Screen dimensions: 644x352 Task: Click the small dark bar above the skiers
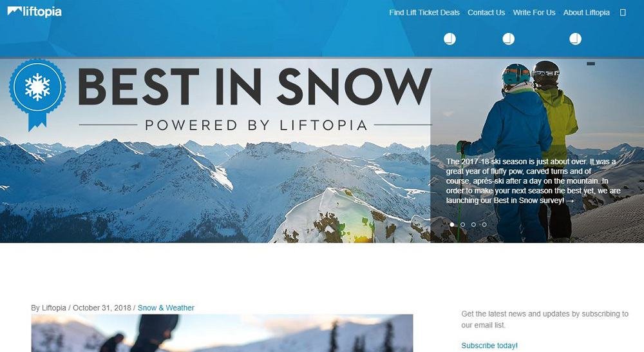(x=591, y=64)
